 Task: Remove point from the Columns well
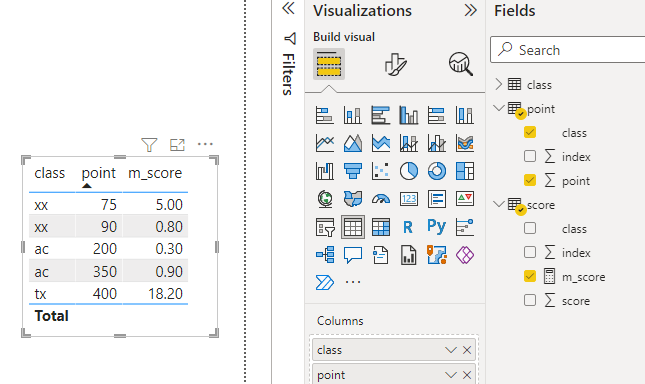click(467, 375)
